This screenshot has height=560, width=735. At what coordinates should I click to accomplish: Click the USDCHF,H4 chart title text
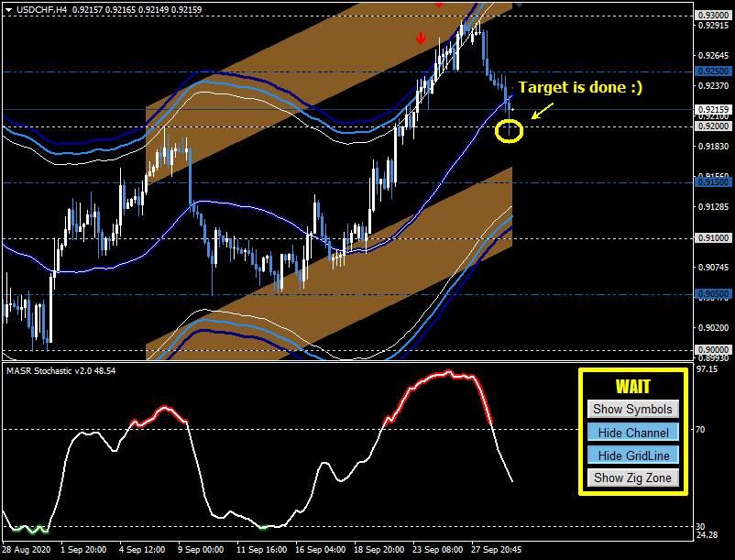click(x=42, y=9)
